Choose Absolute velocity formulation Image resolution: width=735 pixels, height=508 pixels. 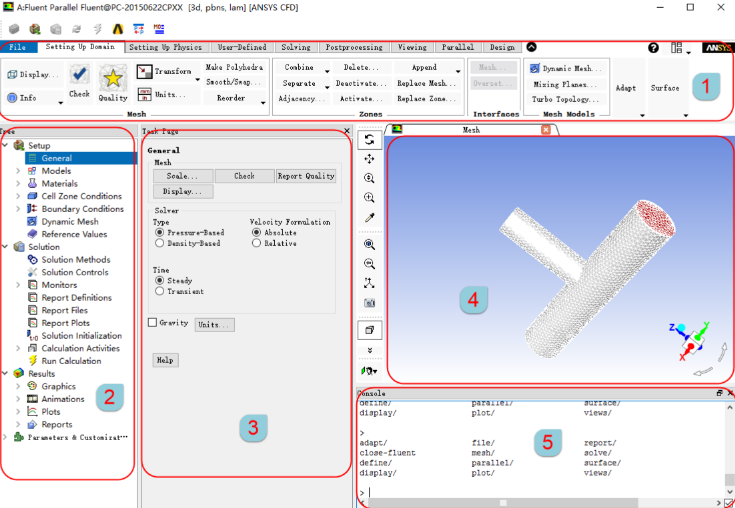pos(256,232)
